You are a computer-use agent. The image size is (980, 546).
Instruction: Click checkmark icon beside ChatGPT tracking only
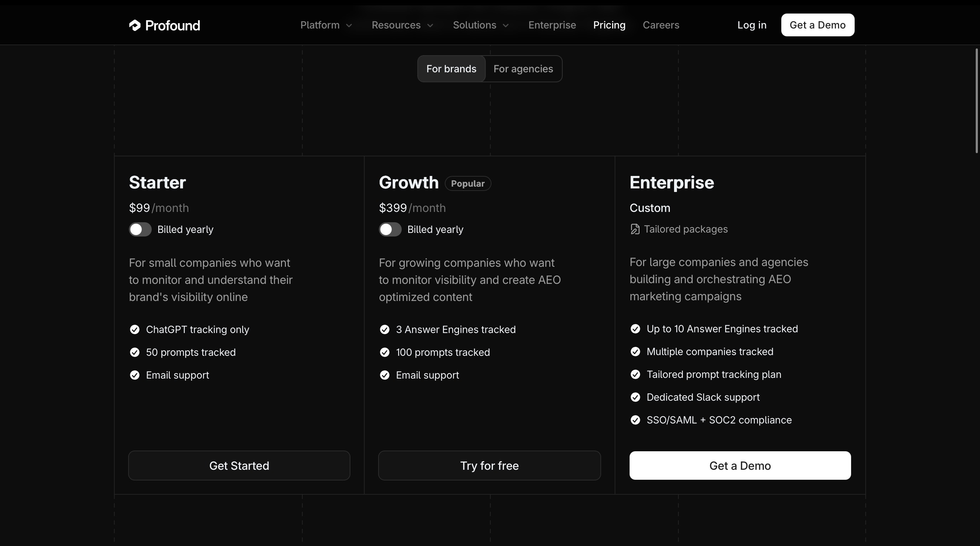(135, 329)
